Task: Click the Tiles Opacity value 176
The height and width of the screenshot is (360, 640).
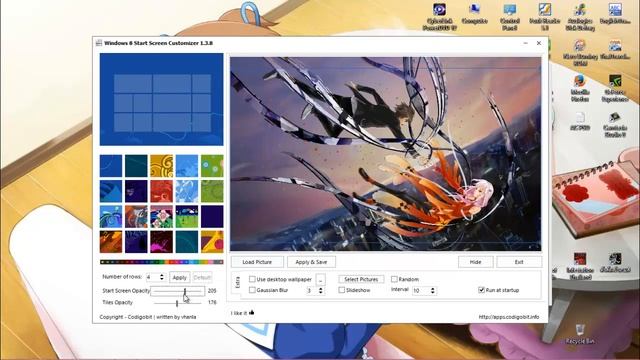Action: [x=212, y=302]
